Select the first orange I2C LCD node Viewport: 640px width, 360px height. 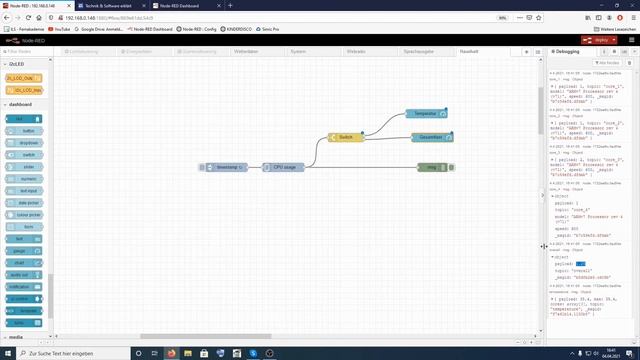pos(24,78)
